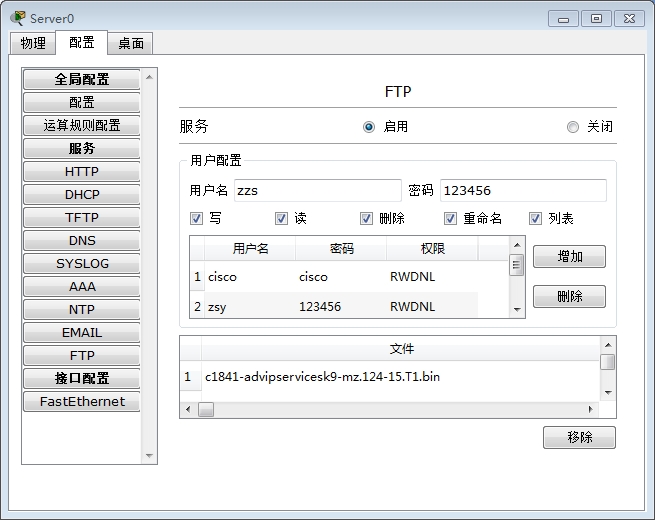The image size is (655, 520).
Task: Uncheck the 删除 permission checkbox
Action: (367, 218)
